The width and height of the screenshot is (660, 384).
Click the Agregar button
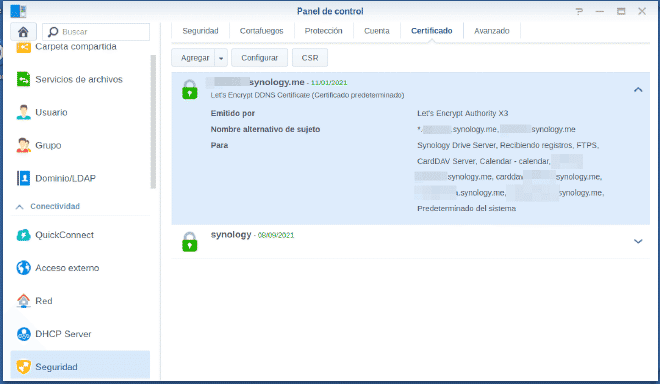point(194,58)
